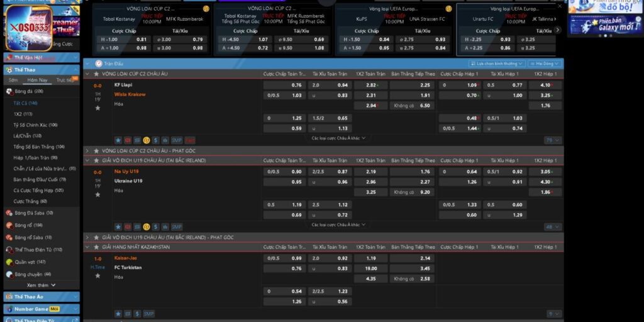Select Tỷ Số Chính Xác bet type
This screenshot has width=644, height=322.
point(35,125)
